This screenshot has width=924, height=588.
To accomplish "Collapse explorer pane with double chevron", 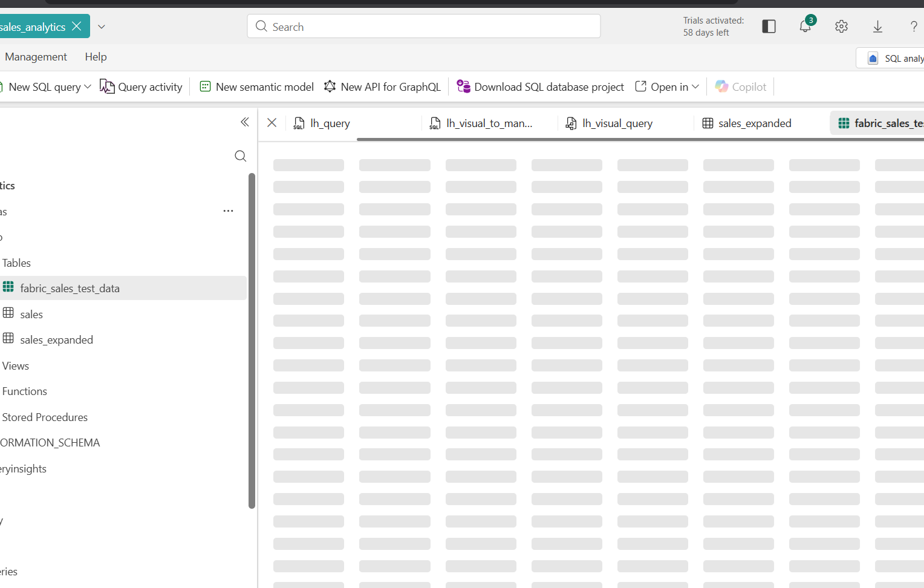I will coord(244,122).
